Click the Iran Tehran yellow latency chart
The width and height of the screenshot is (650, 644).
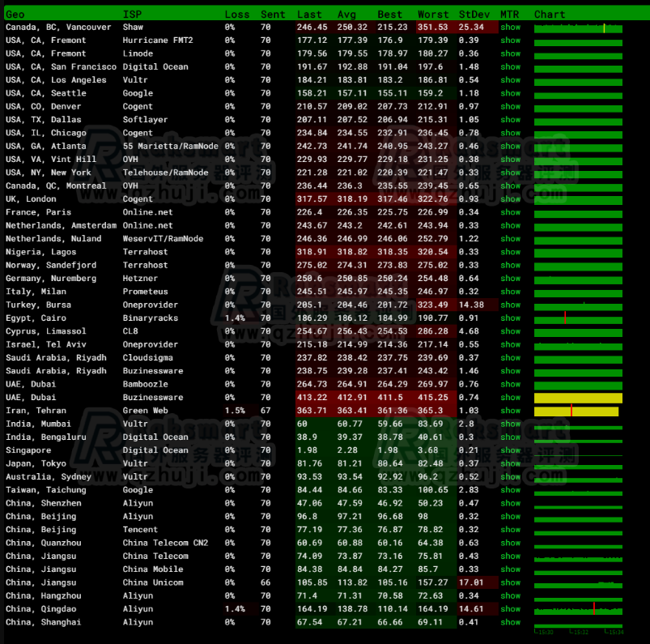pyautogui.click(x=576, y=412)
